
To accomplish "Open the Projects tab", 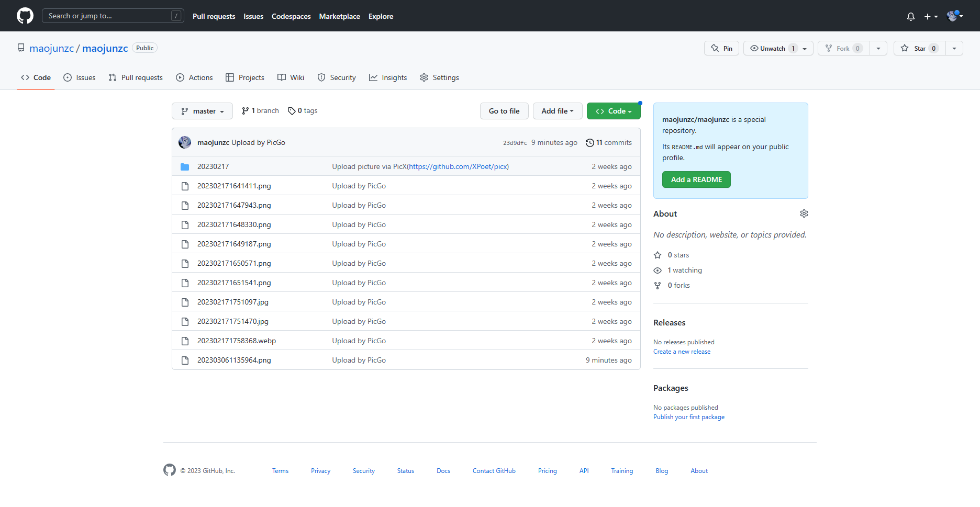I will pyautogui.click(x=245, y=77).
